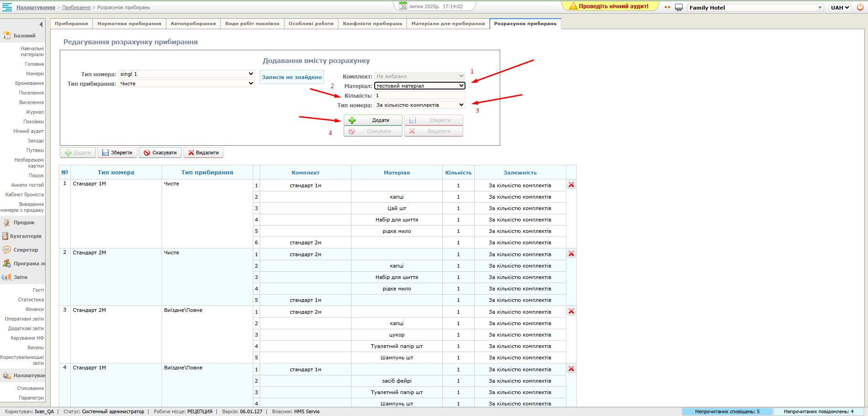This screenshot has height=416, width=868.
Task: Follow the Налаштування breadcrumb link
Action: coord(36,7)
